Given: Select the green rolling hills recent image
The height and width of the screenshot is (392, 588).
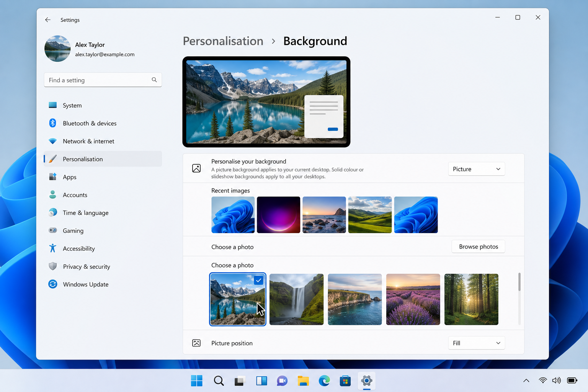Looking at the screenshot, I should point(370,215).
